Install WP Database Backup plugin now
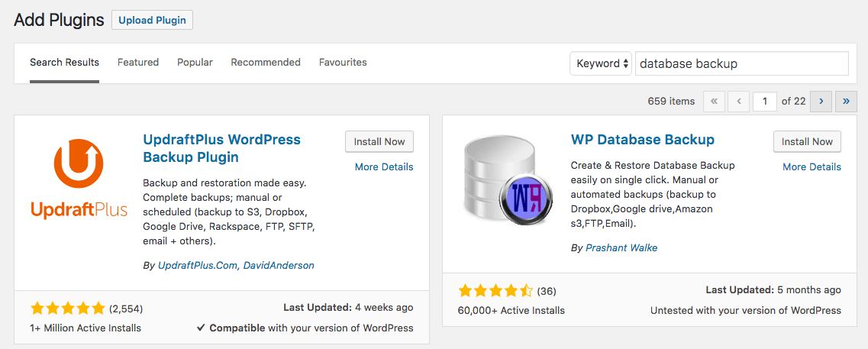868x349 pixels. pyautogui.click(x=807, y=141)
